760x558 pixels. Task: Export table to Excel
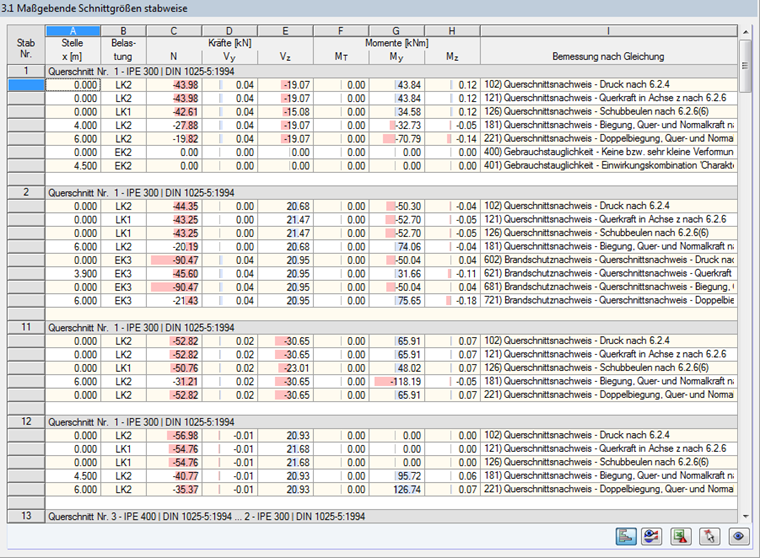[x=681, y=536]
